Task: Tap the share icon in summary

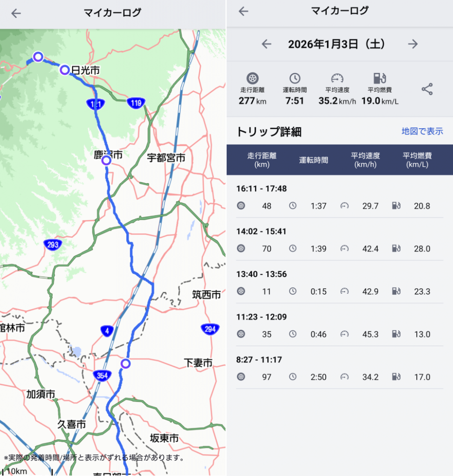Action: (x=427, y=89)
